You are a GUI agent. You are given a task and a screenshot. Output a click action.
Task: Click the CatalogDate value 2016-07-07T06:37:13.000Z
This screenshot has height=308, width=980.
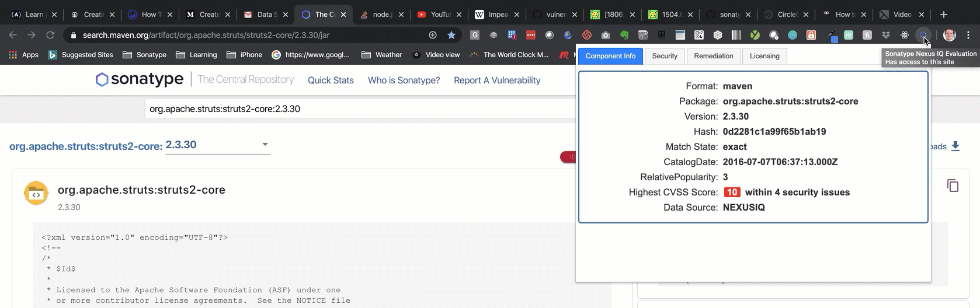(x=780, y=162)
